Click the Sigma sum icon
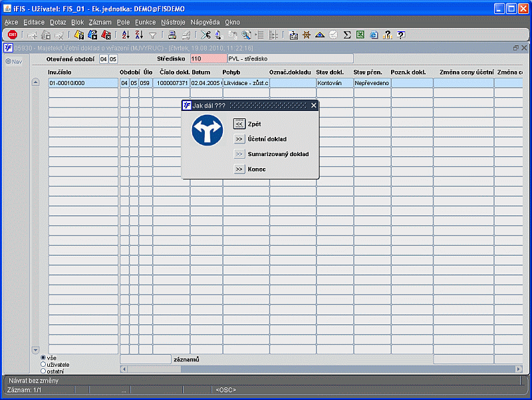The image size is (532, 400). point(346,35)
